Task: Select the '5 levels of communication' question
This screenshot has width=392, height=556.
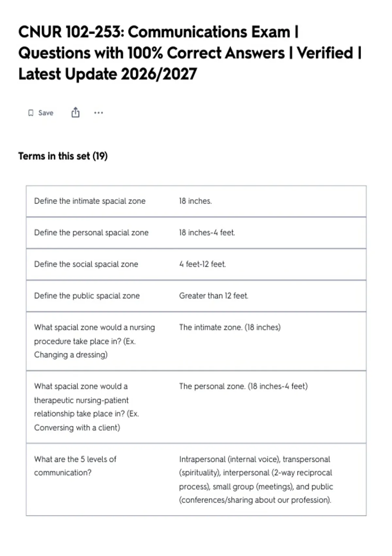Action: (75, 466)
